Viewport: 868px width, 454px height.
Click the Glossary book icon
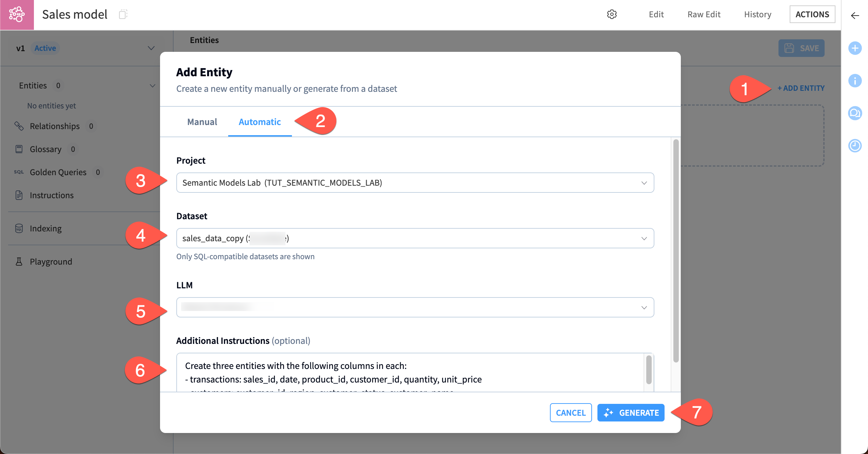(x=19, y=149)
